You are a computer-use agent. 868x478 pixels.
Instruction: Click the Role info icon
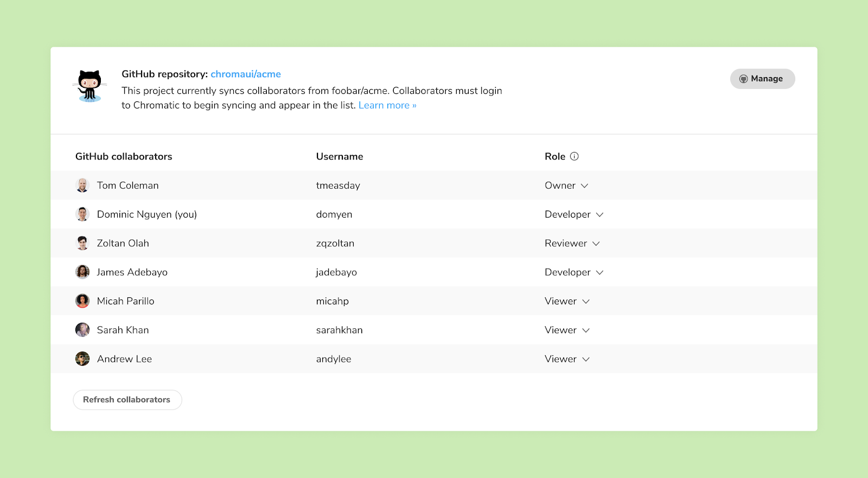575,156
